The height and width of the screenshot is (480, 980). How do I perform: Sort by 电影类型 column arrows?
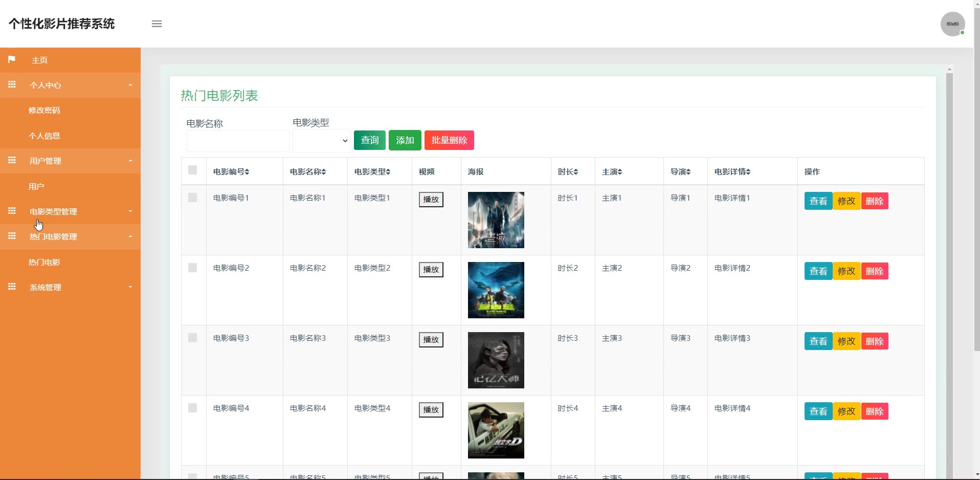[x=388, y=172]
